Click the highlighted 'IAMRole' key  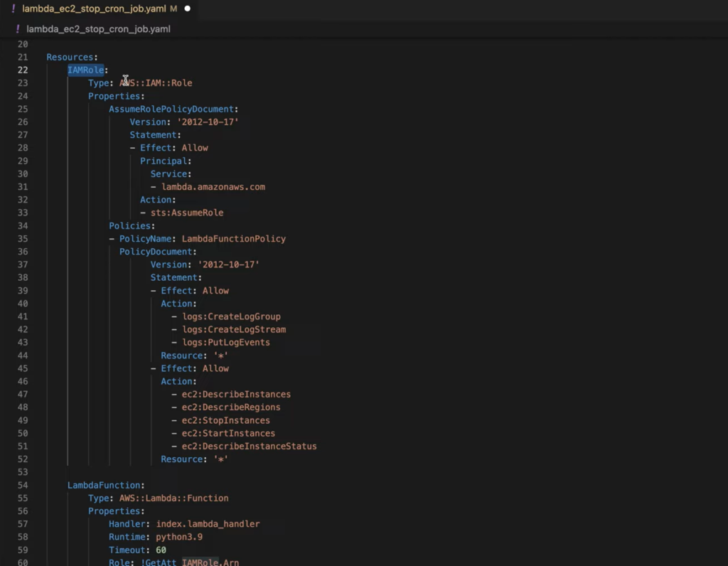pos(86,70)
